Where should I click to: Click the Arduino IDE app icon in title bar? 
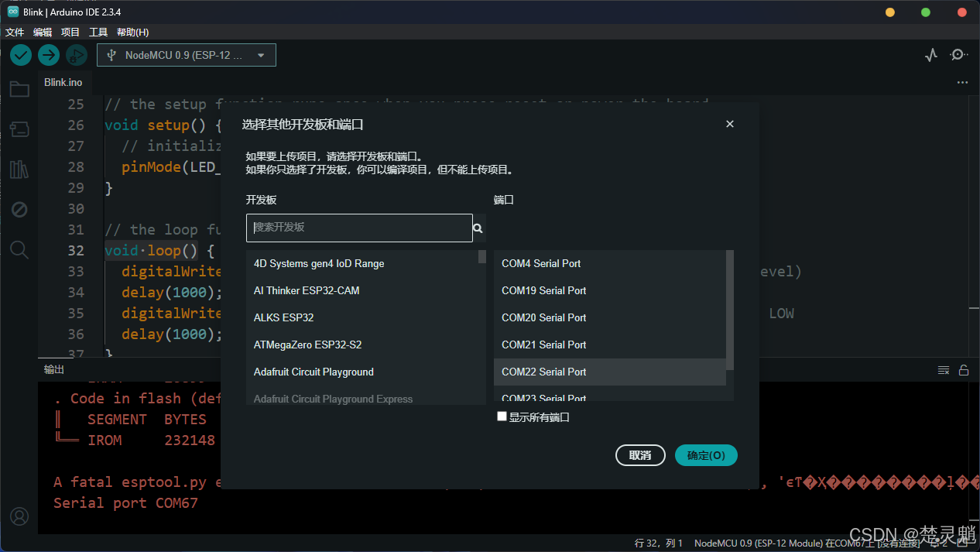13,12
